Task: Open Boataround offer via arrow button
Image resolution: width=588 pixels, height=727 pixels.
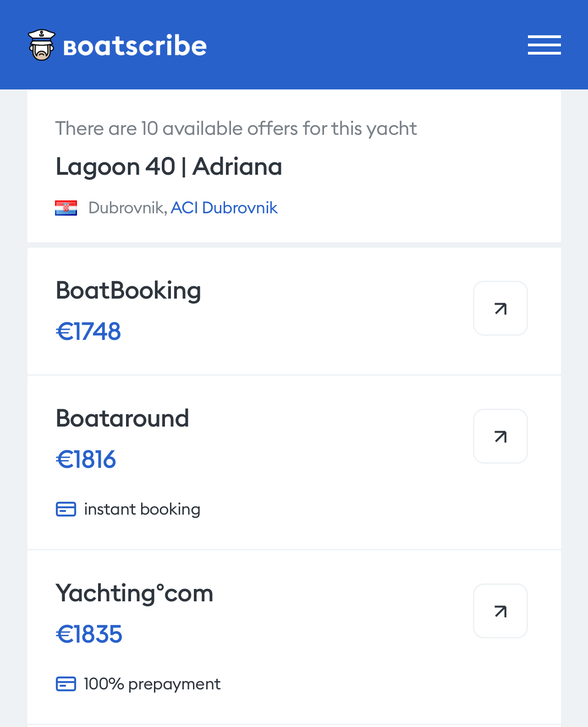Action: point(500,436)
